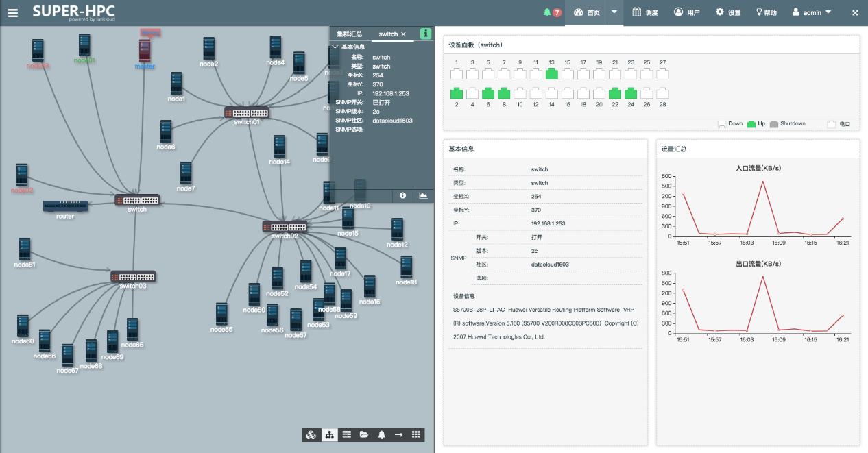Viewport: 868px width, 453px height.
Task: Toggle fullscreen with the expand arrows icon
Action: [x=855, y=12]
